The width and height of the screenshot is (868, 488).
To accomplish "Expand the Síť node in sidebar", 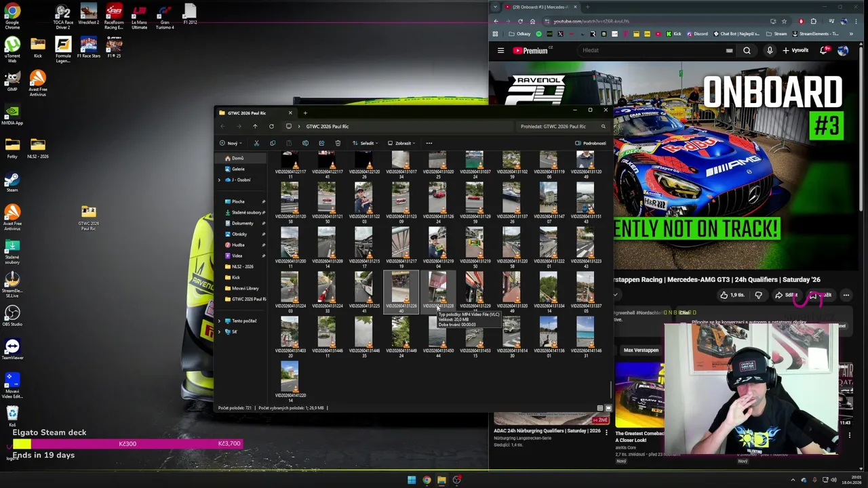I will click(219, 331).
